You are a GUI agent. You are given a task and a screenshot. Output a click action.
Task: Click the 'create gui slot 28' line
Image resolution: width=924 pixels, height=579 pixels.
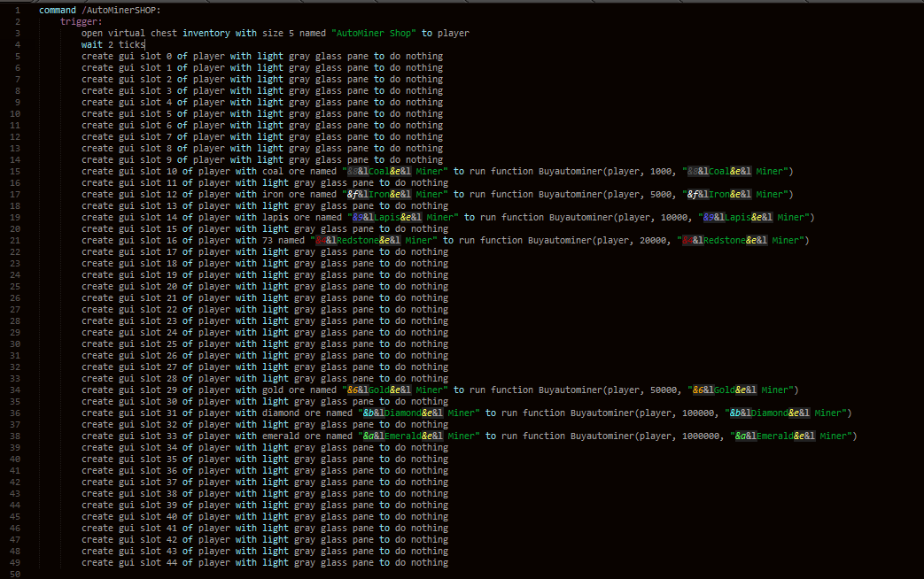265,378
